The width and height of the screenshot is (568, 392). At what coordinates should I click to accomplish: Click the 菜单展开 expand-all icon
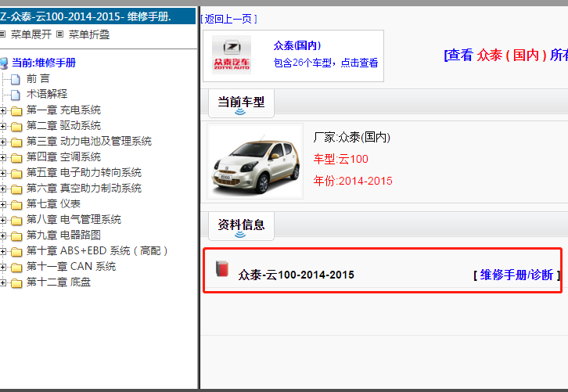coord(2,34)
